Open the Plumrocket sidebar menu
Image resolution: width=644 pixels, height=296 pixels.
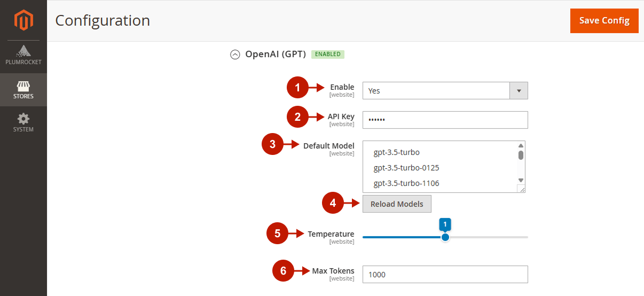point(23,56)
